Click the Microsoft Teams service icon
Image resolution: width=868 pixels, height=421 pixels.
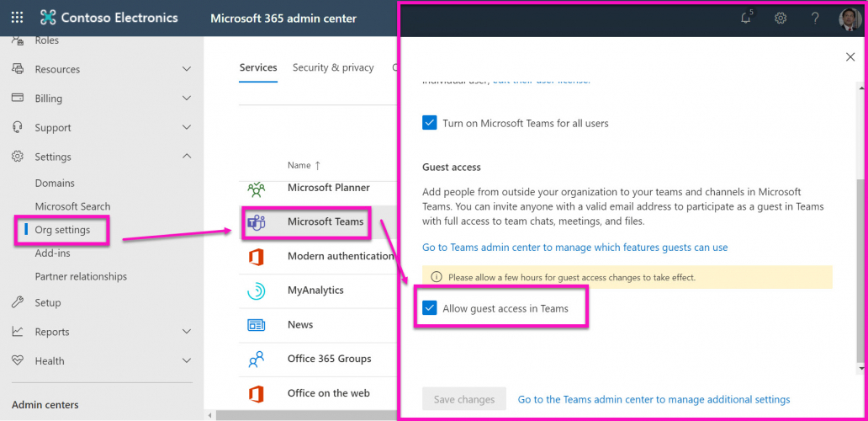click(x=256, y=222)
